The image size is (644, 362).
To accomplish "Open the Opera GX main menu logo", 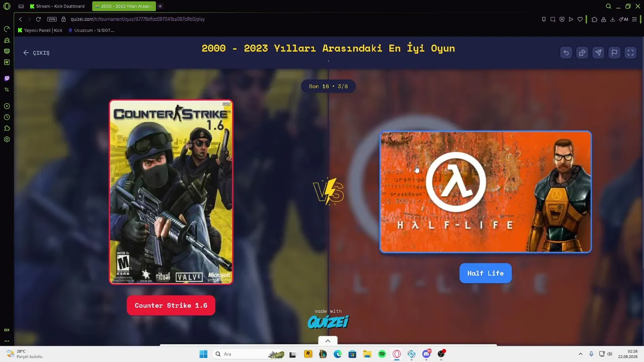I will click(7, 7).
